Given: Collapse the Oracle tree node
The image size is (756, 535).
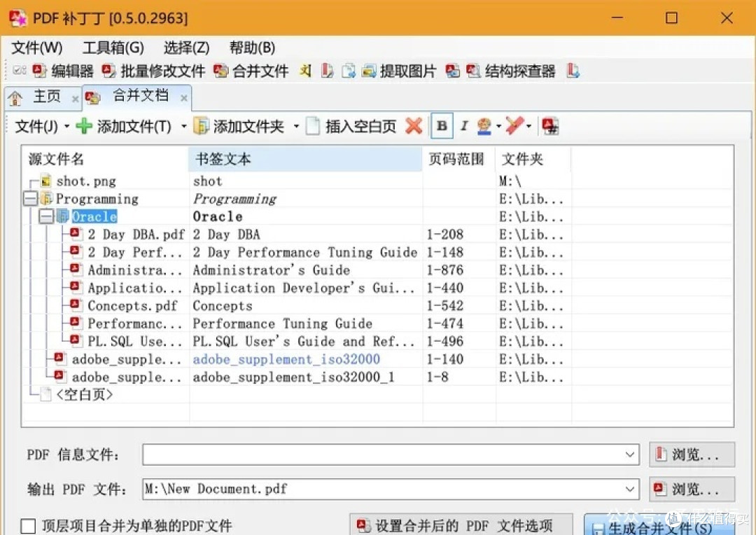Looking at the screenshot, I should pyautogui.click(x=46, y=216).
